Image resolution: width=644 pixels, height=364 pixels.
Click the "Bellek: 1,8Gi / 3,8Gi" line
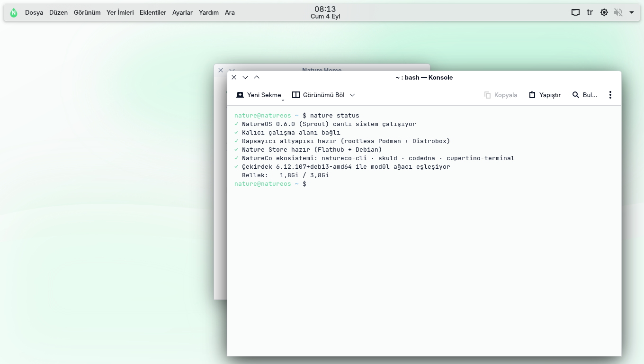coord(286,175)
